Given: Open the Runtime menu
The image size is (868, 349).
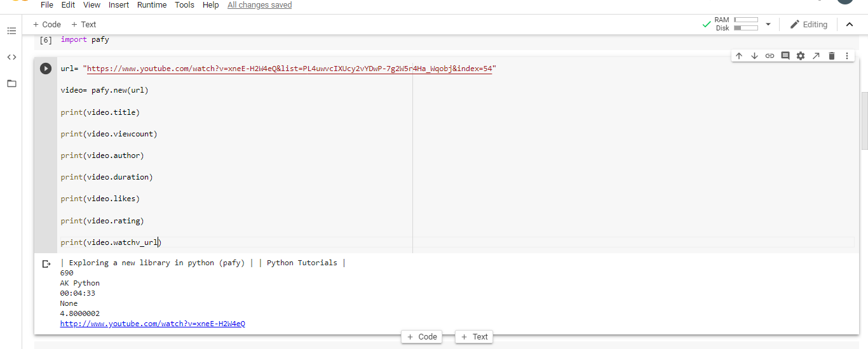Looking at the screenshot, I should 152,5.
